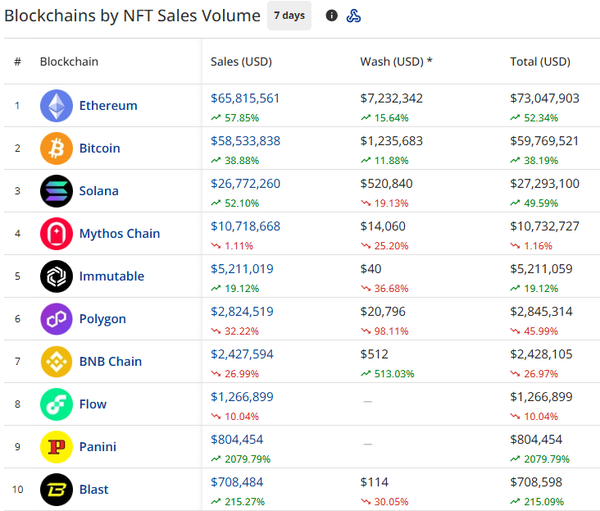This screenshot has width=600, height=511.
Task: Click the Bitcoin logo icon
Action: 56,148
